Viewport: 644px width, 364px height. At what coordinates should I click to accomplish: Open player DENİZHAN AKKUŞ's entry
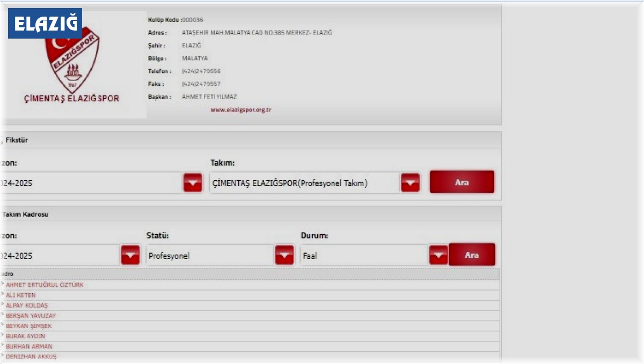(x=31, y=356)
